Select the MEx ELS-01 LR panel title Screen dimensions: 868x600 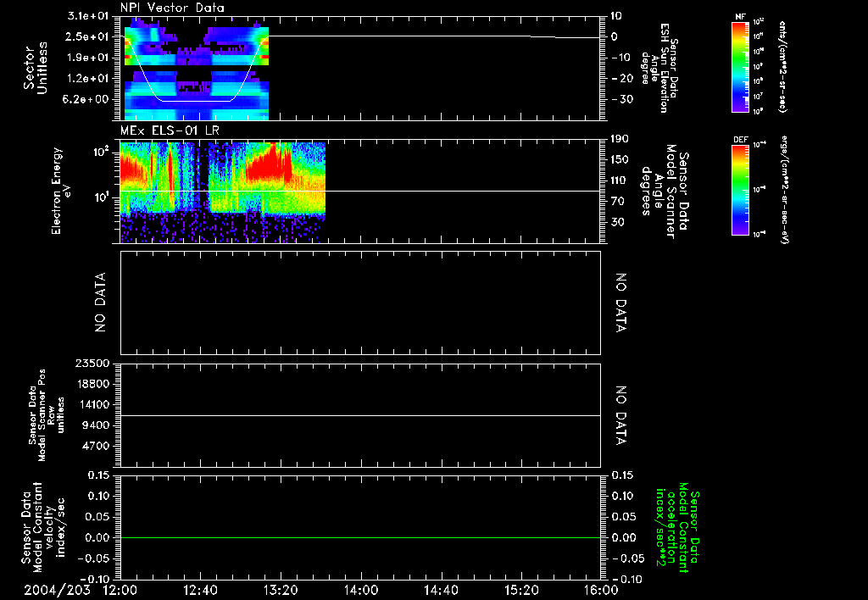[170, 131]
